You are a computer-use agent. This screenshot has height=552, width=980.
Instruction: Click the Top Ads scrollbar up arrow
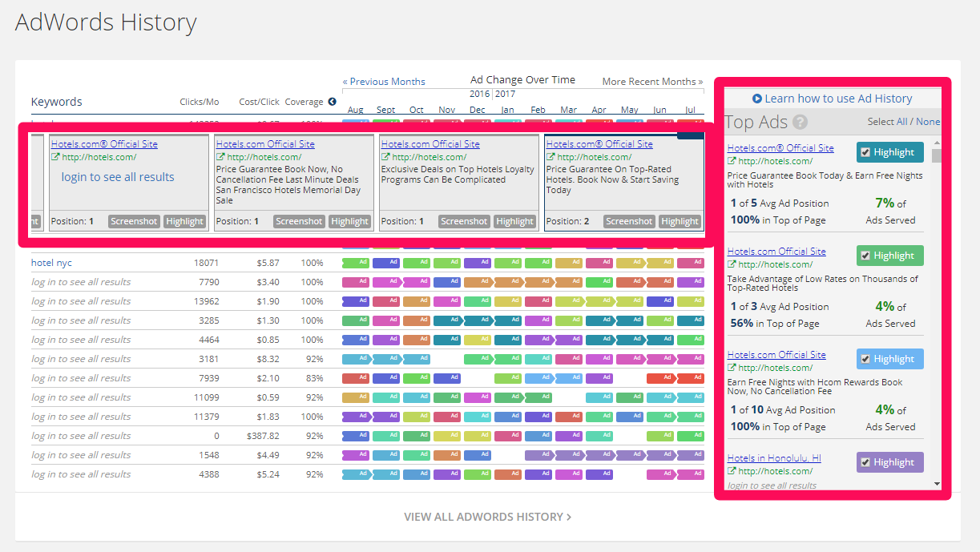[x=937, y=143]
